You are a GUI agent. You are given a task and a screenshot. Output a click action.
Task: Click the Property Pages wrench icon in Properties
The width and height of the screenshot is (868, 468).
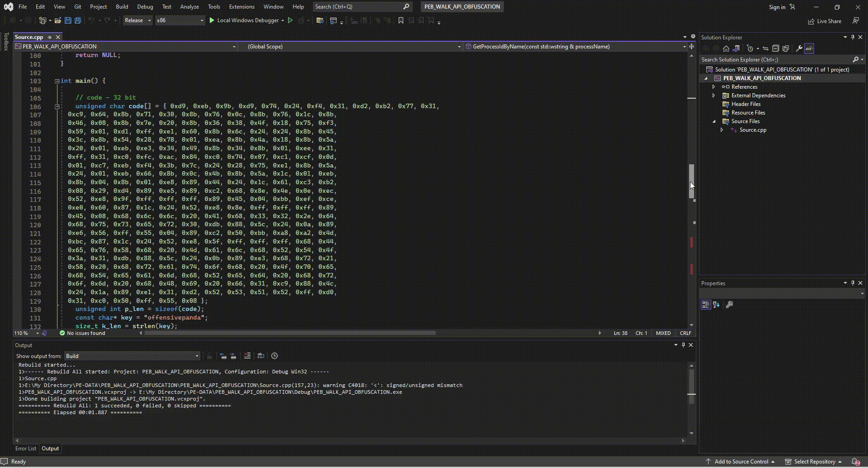pos(729,305)
